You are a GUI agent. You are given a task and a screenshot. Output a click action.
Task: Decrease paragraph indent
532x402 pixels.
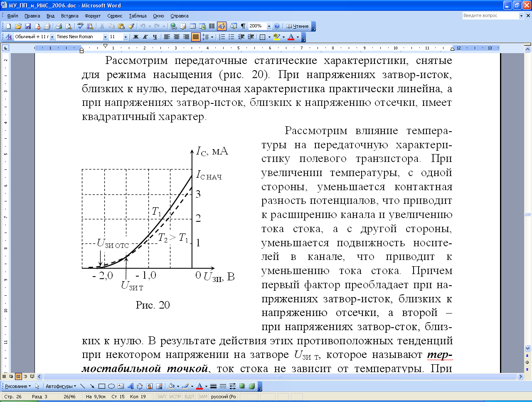click(241, 37)
